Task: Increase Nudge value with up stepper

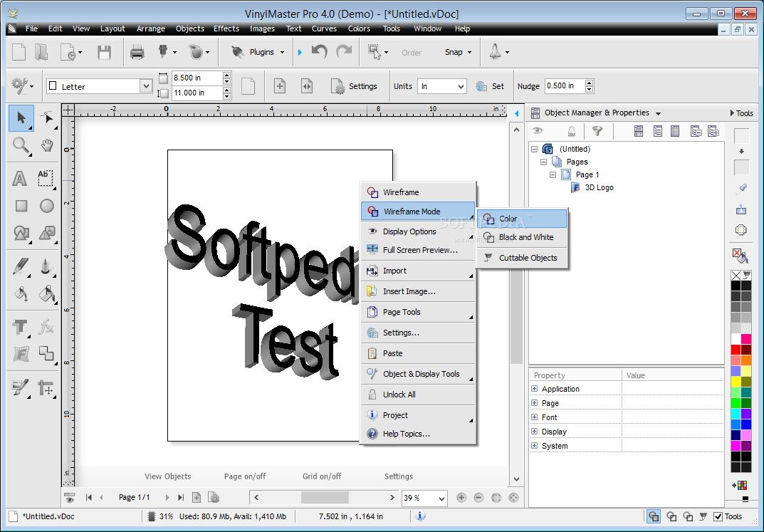Action: (x=589, y=83)
